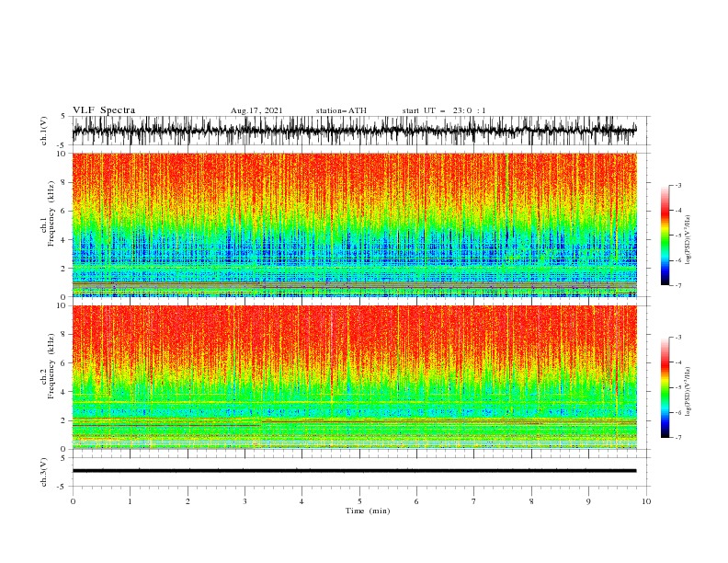Screen dimensions: 728x563
Task: Click the 'station=ATH' label
Action: (x=341, y=110)
